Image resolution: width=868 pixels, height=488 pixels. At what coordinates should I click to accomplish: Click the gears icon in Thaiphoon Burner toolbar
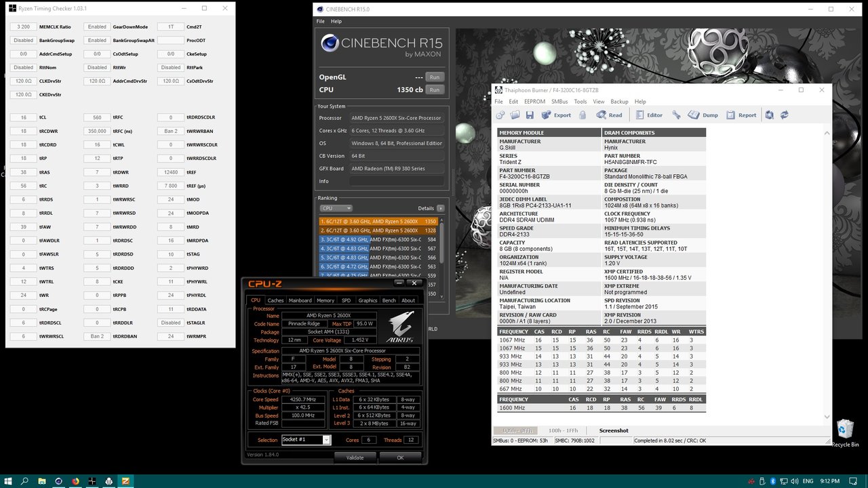tap(500, 115)
